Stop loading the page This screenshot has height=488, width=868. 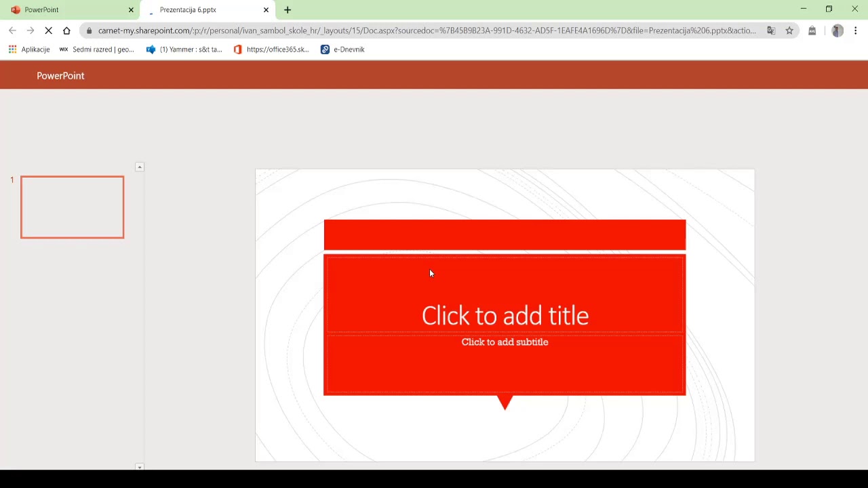48,30
